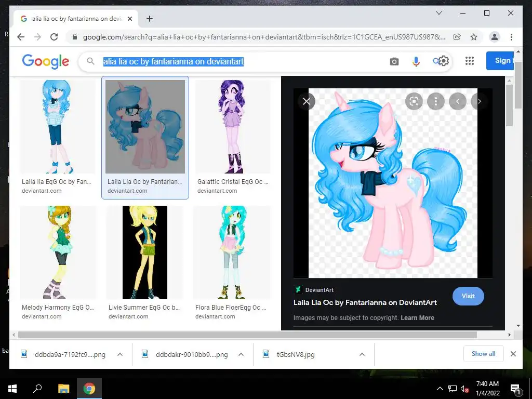
Task: Expand options for ddbdakr-9010bb9 download
Action: click(241, 354)
